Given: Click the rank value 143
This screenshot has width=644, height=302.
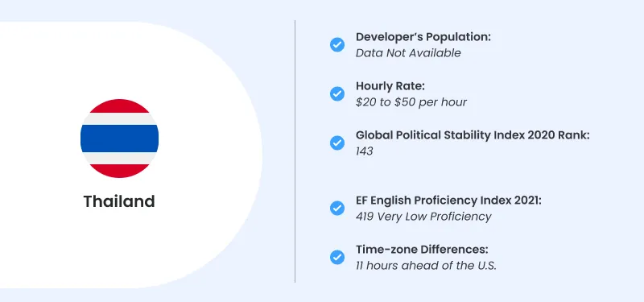Looking at the screenshot, I should coord(365,151).
